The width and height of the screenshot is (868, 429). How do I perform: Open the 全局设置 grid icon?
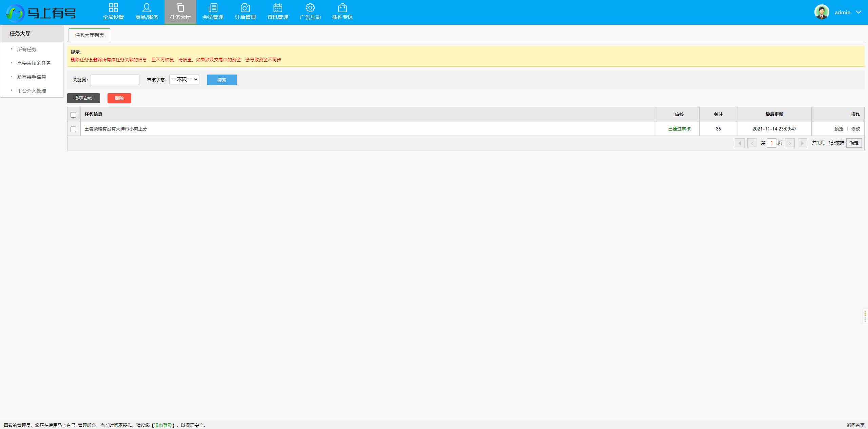[113, 8]
